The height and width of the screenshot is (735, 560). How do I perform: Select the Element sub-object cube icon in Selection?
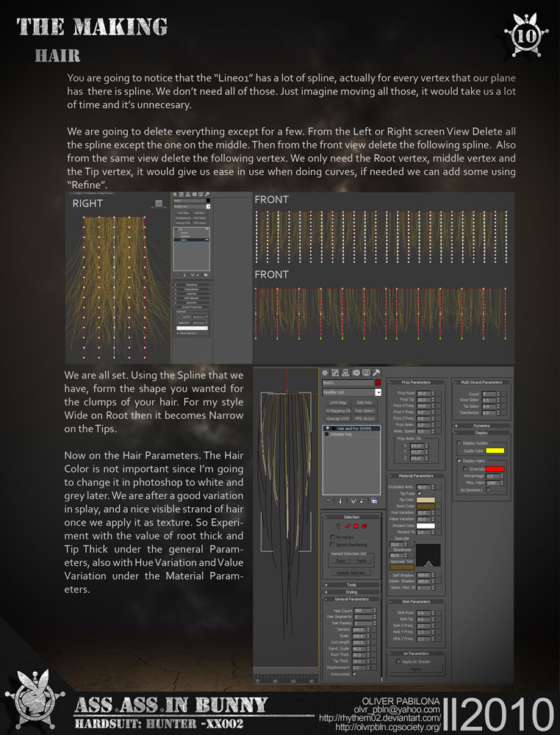coord(364,526)
